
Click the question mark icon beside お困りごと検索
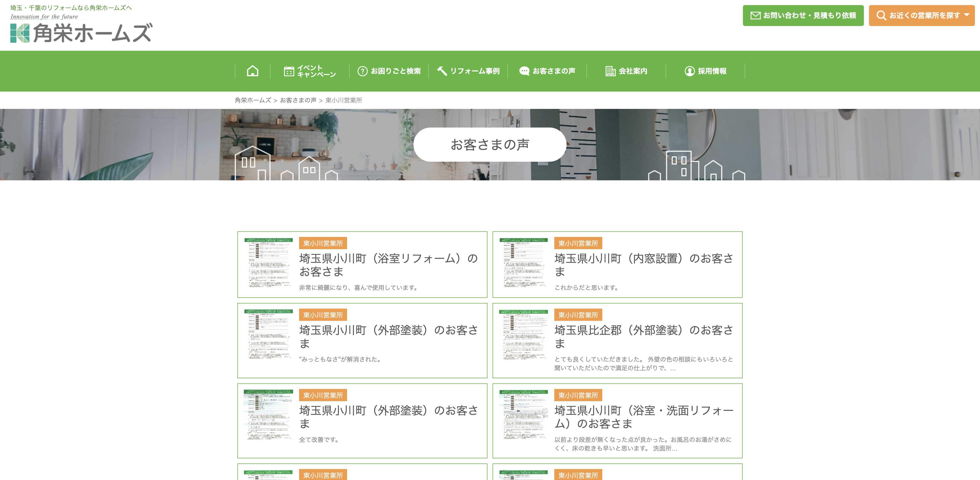click(363, 71)
